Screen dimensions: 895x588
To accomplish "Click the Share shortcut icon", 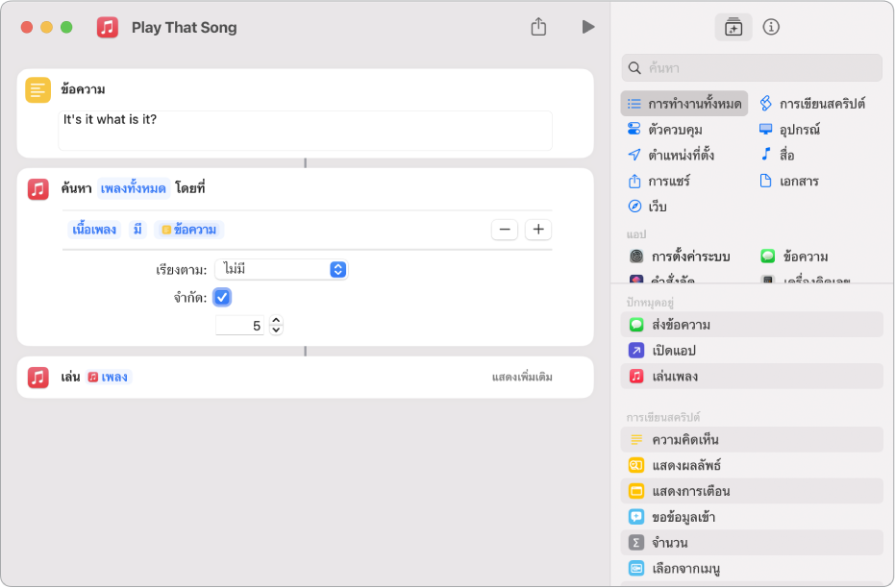I will click(538, 27).
